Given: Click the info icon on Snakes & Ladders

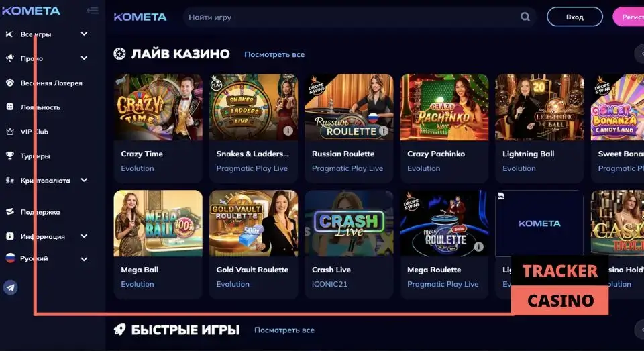Looking at the screenshot, I should pos(288,131).
